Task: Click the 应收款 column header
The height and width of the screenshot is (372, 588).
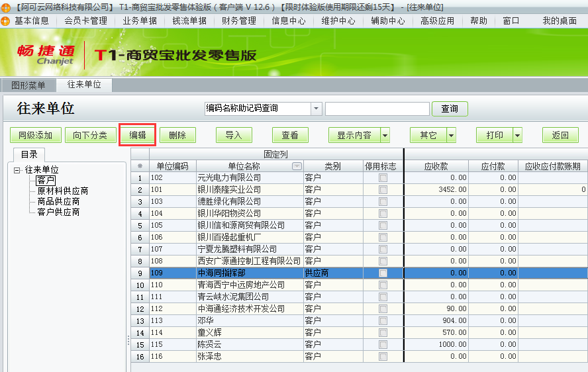Action: 436,166
